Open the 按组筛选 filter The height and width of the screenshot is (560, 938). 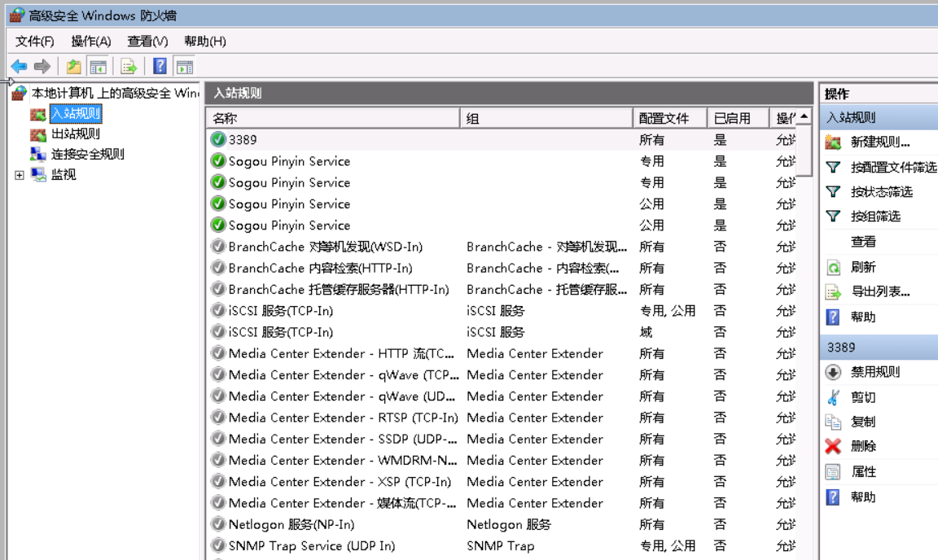coord(875,217)
